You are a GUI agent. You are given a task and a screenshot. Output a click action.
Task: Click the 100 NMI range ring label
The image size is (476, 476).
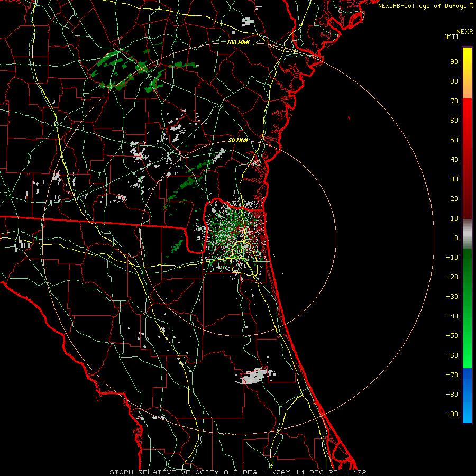238,42
